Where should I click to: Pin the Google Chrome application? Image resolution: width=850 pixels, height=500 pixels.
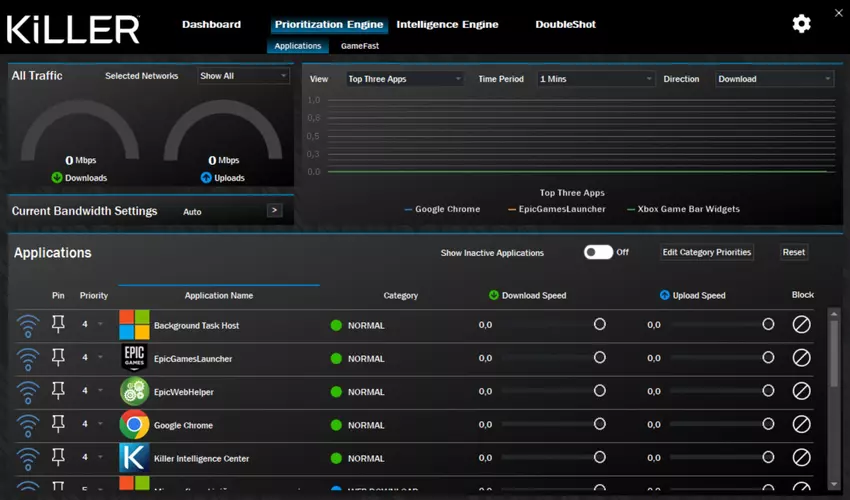point(58,424)
